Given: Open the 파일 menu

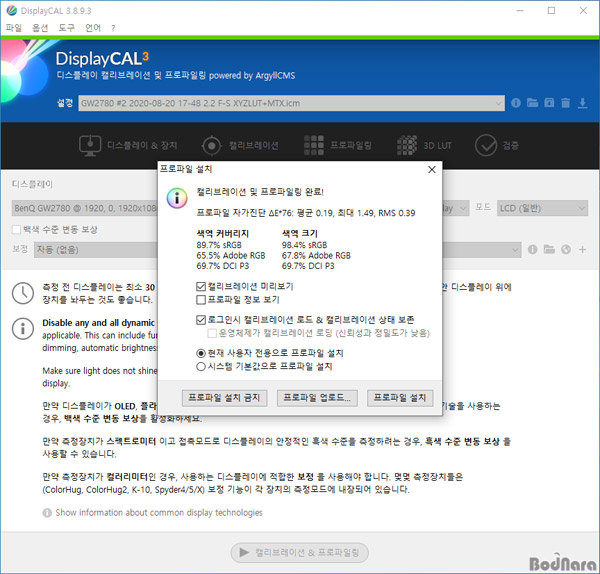Looking at the screenshot, I should tap(14, 28).
